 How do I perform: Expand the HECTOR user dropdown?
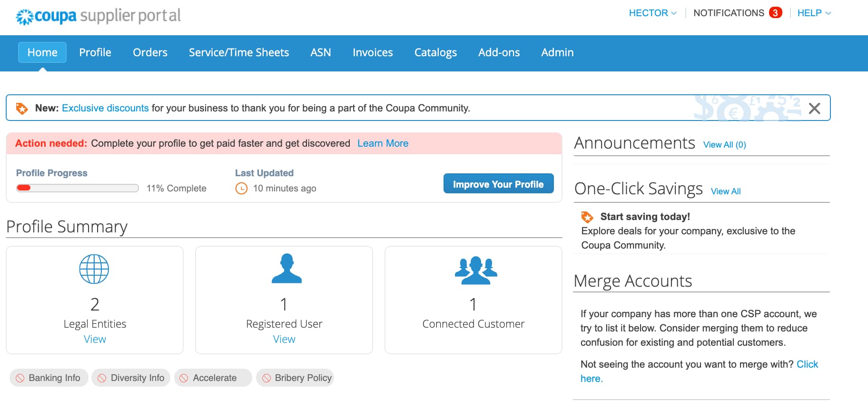coord(652,13)
